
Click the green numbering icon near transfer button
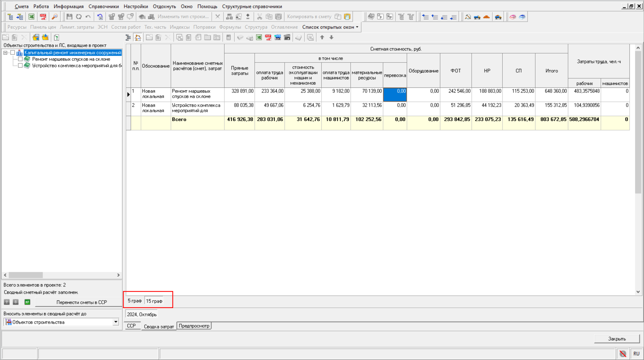click(27, 302)
